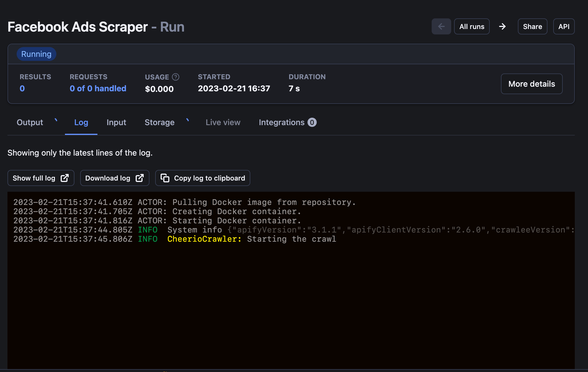This screenshot has width=588, height=372.
Task: Switch to the Output tab
Action: pyautogui.click(x=30, y=122)
